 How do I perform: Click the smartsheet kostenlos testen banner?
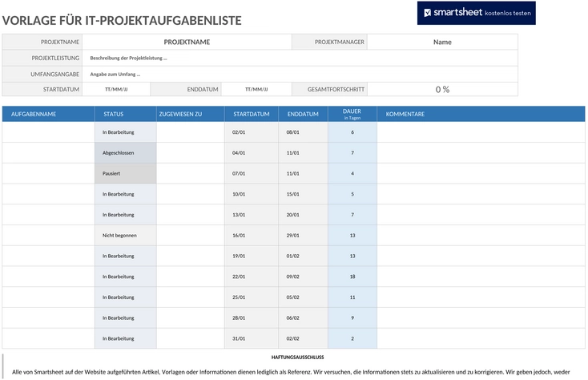(477, 13)
